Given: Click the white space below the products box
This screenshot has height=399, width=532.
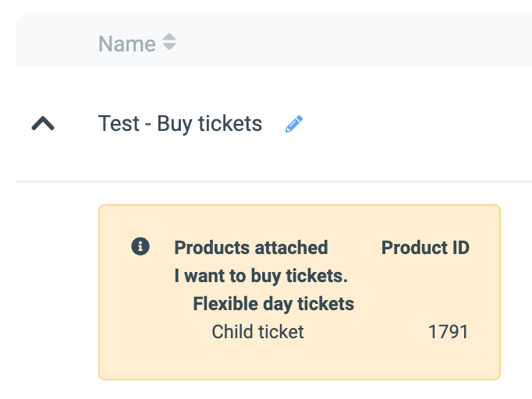Looking at the screenshot, I should [296, 390].
